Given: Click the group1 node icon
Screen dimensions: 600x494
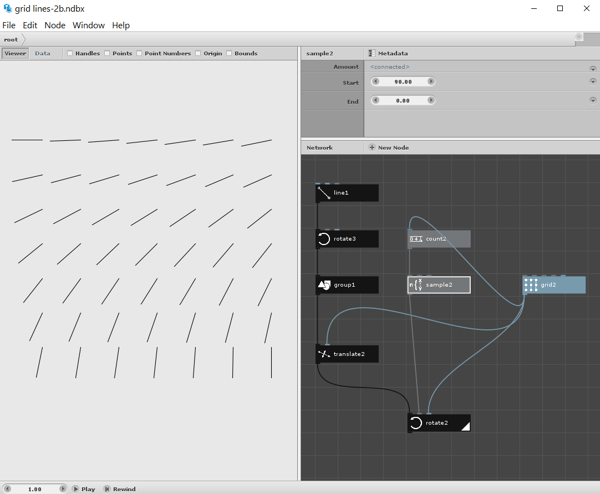Looking at the screenshot, I should click(324, 285).
